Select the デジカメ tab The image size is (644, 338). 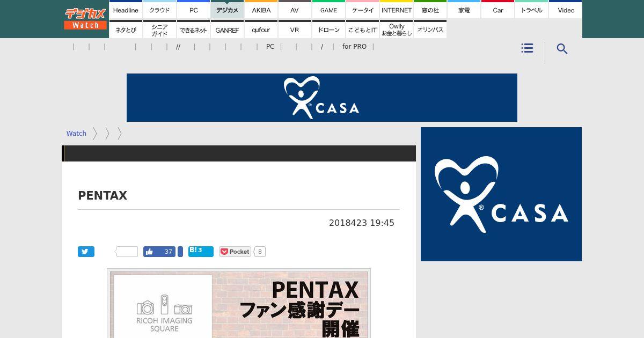pos(227,10)
